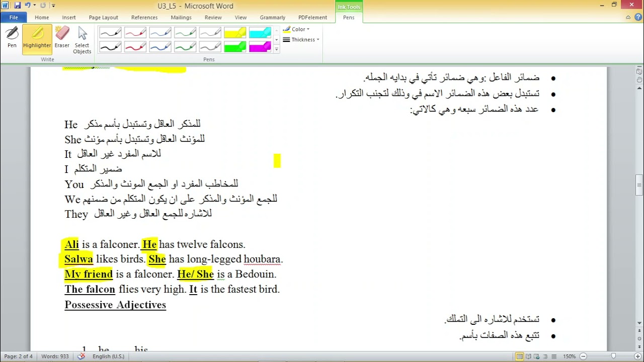
Task: Select the Pens tab under Ink Tools
Action: pyautogui.click(x=349, y=18)
